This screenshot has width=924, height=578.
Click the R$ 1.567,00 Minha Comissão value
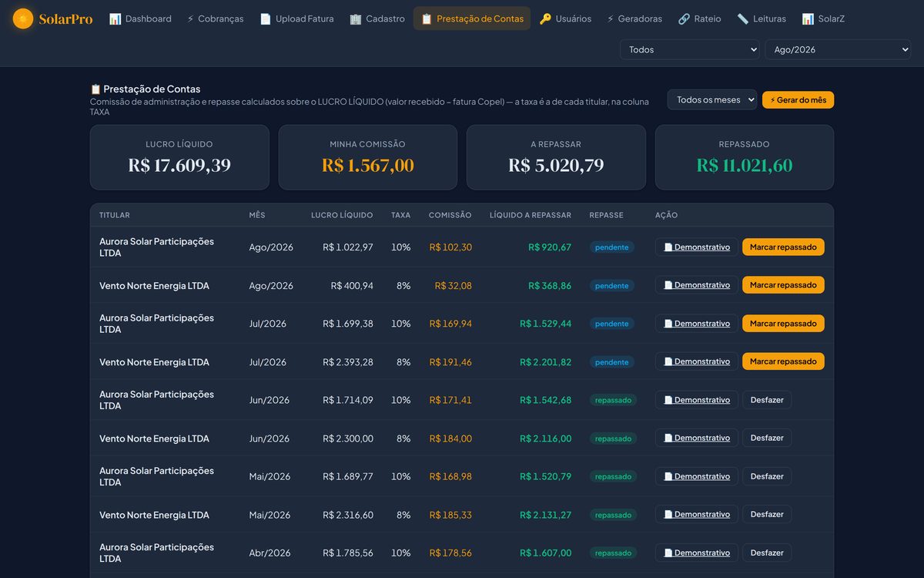(x=368, y=166)
